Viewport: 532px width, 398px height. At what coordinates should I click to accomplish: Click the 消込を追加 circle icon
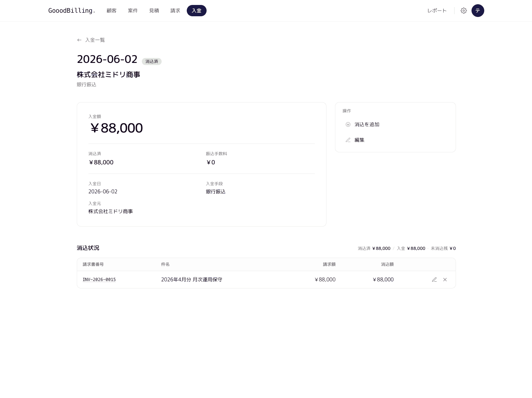[348, 124]
